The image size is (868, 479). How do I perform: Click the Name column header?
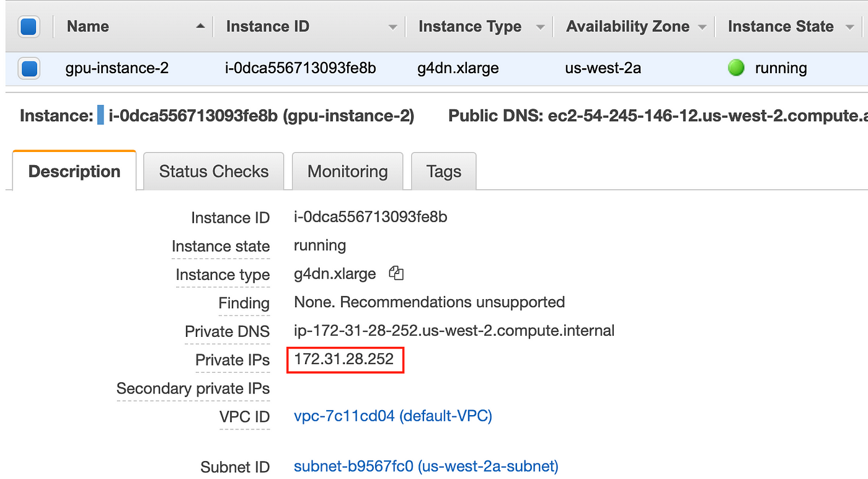pos(88,27)
